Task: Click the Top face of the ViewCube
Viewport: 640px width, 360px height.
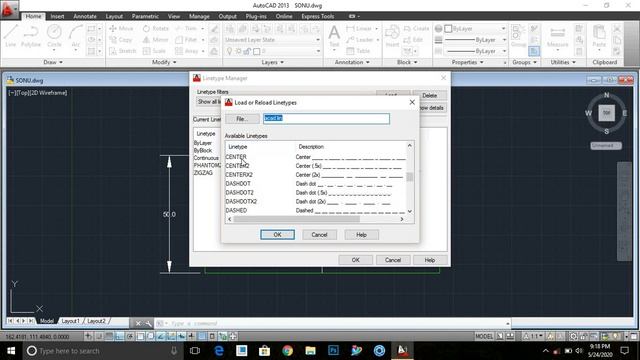Action: tap(607, 113)
